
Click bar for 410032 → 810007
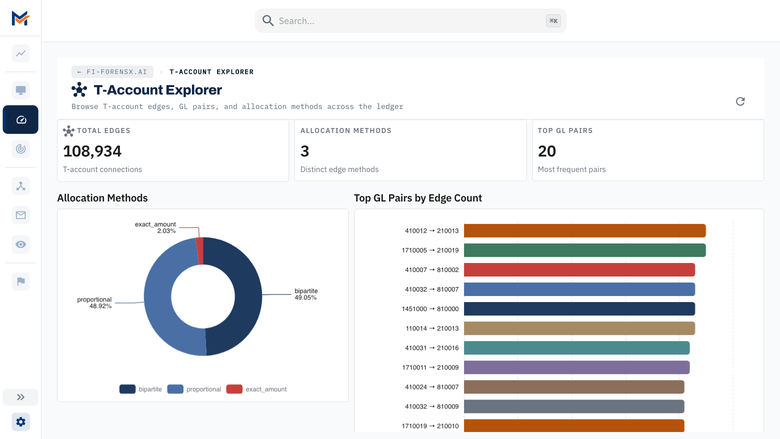click(x=579, y=289)
